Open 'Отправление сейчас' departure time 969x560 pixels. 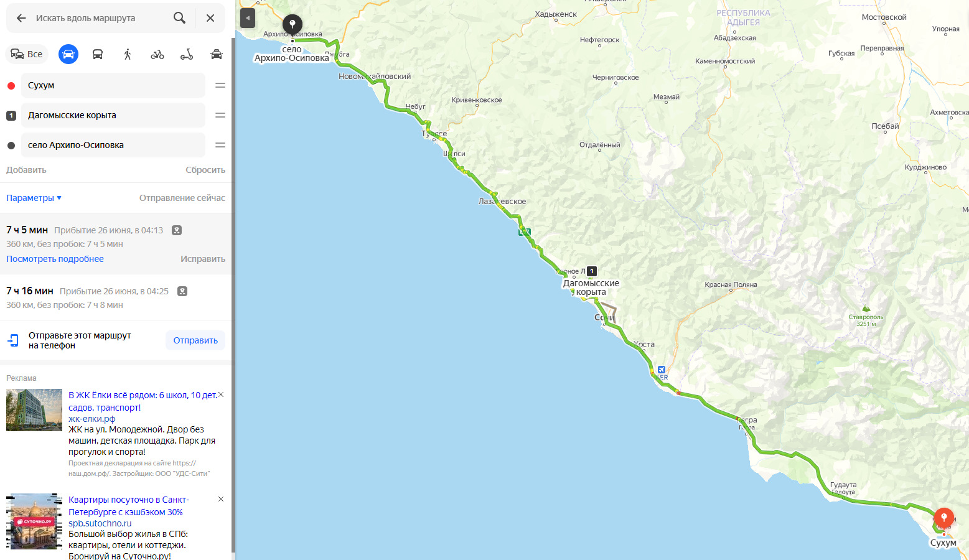pyautogui.click(x=182, y=198)
